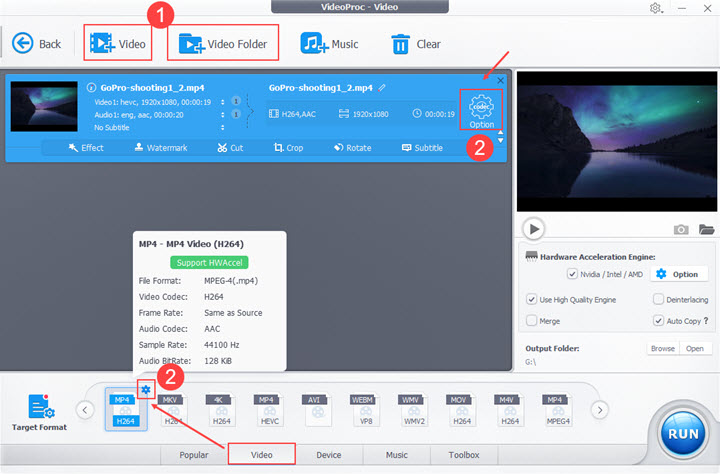This screenshot has width=720, height=474.
Task: Switch to the Toolbox tab
Action: [464, 455]
